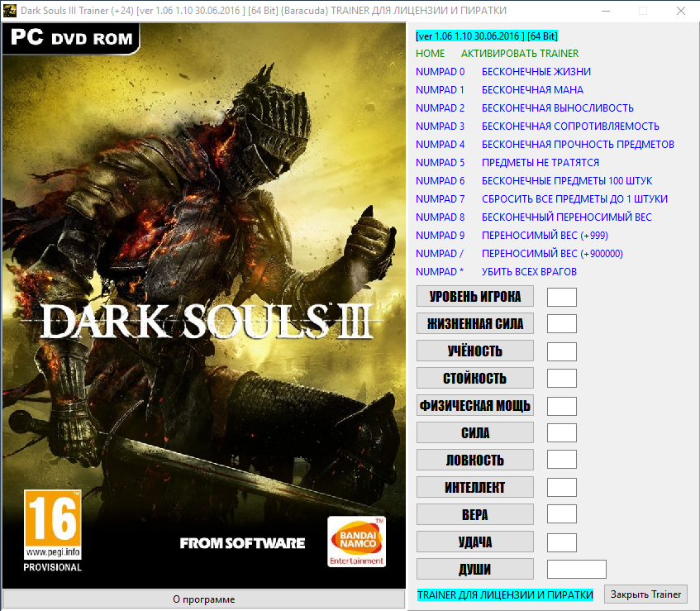Image resolution: width=700 pixels, height=611 pixels.
Task: Click the cyan TRAINER ДЛЯ ЛИЦЕНЗИИ И ПИРАТКИ label
Action: click(x=505, y=595)
